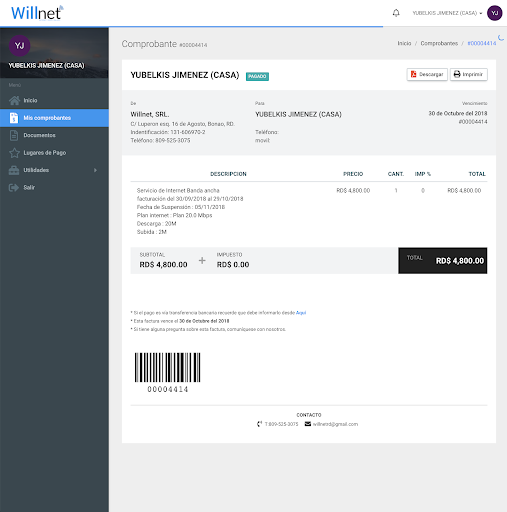Image resolution: width=507 pixels, height=512 pixels.
Task: Expand the Utilidades submenu arrow
Action: click(95, 170)
